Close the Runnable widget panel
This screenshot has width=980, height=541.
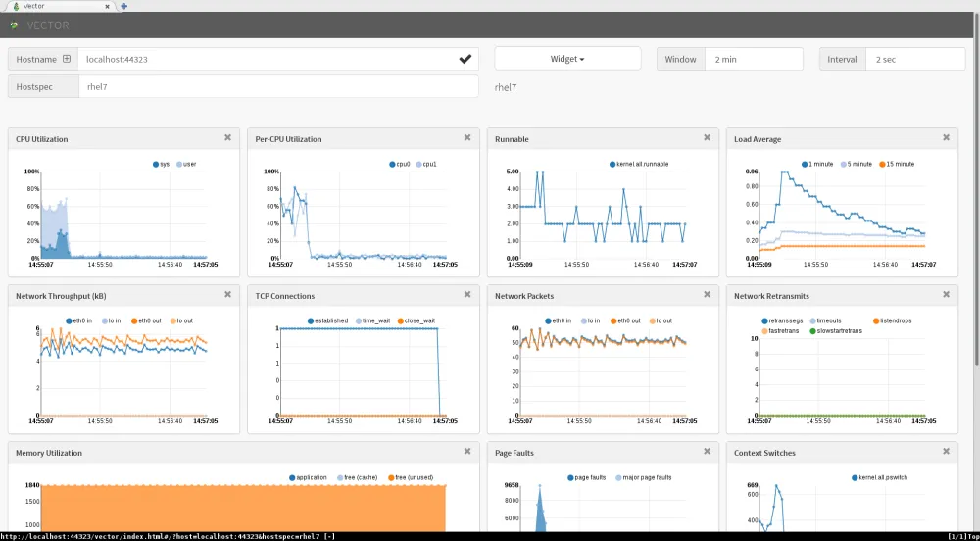[x=707, y=138]
